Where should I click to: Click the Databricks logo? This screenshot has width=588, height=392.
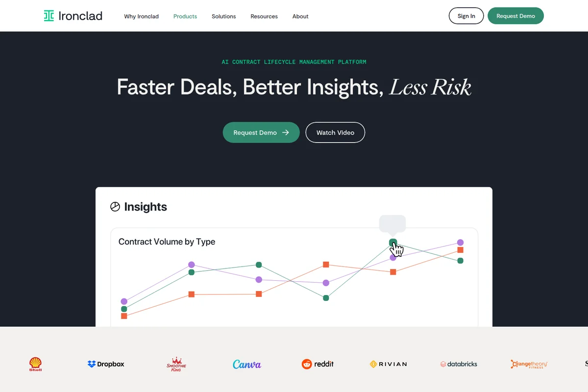(459, 364)
